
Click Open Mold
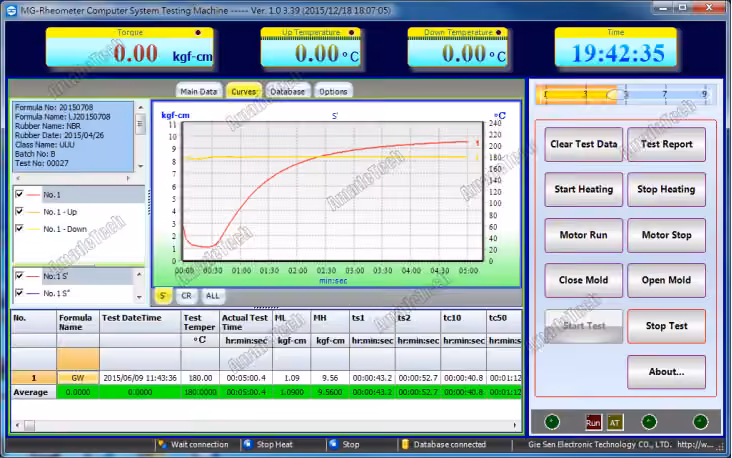click(x=666, y=280)
